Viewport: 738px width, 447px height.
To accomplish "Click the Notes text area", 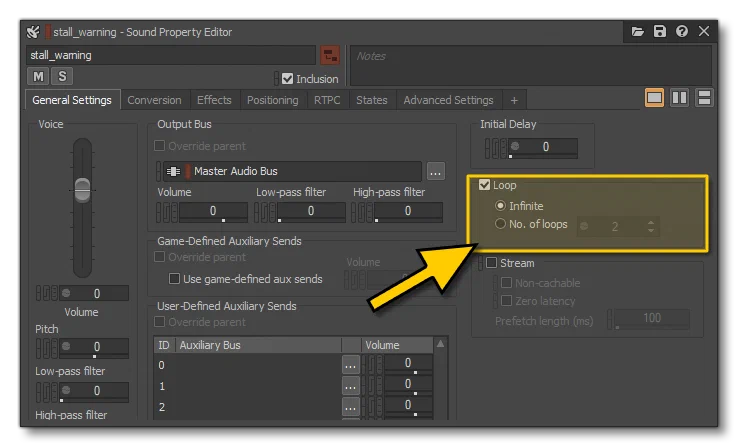I will coord(530,65).
